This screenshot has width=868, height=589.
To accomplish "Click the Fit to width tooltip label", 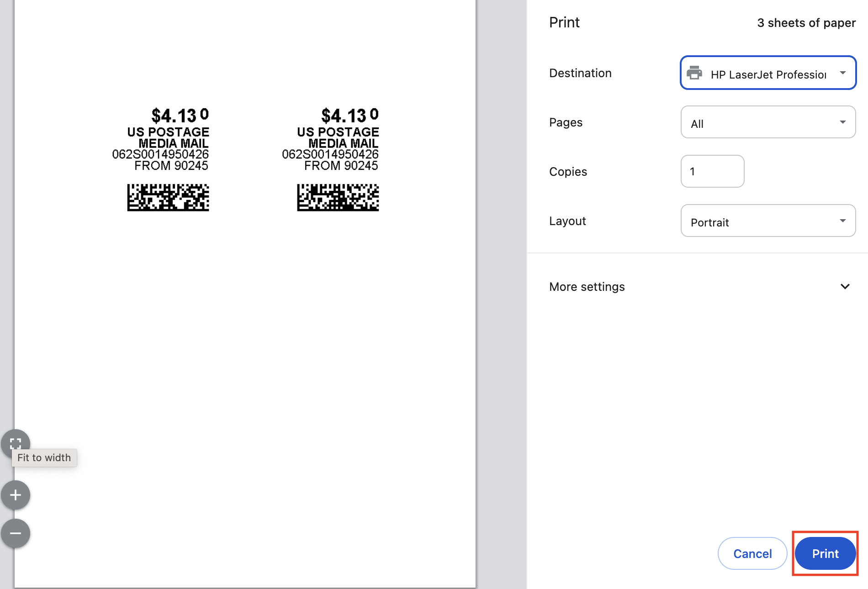I will click(44, 458).
